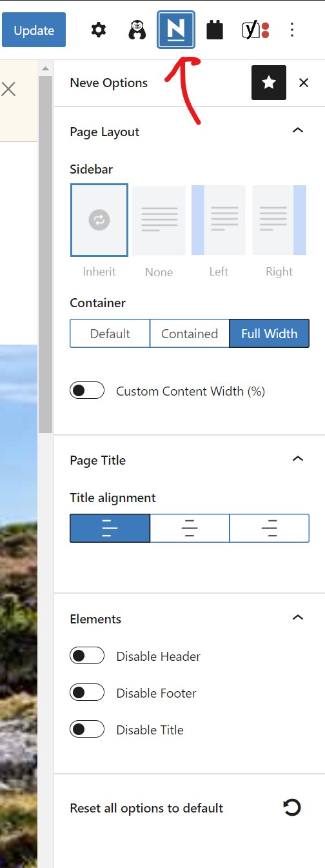
Task: Choose the Contained container option
Action: click(x=190, y=334)
